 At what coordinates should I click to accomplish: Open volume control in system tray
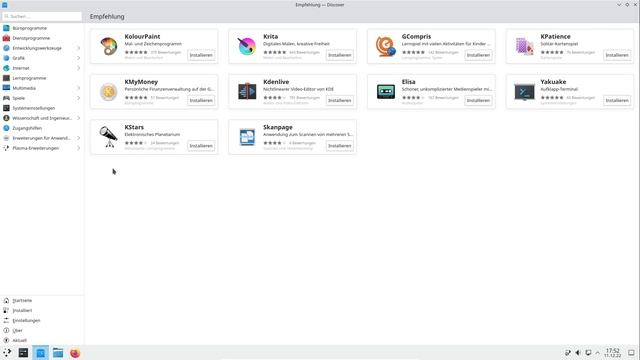[x=578, y=353]
